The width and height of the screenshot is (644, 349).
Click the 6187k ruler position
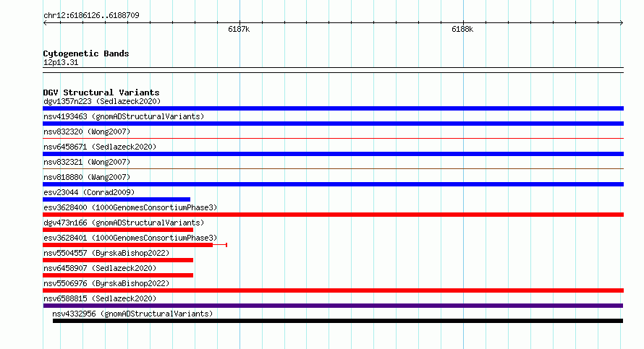pyautogui.click(x=239, y=29)
